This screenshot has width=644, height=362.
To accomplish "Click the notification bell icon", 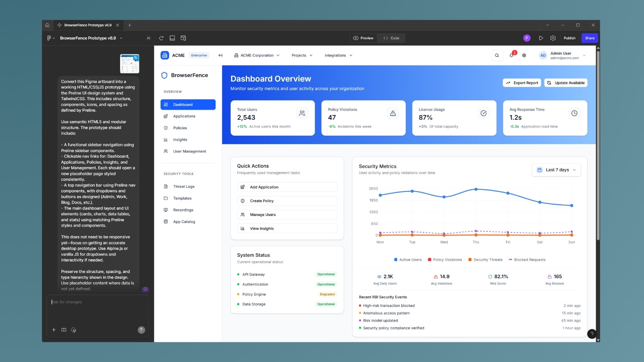I will click(x=511, y=55).
